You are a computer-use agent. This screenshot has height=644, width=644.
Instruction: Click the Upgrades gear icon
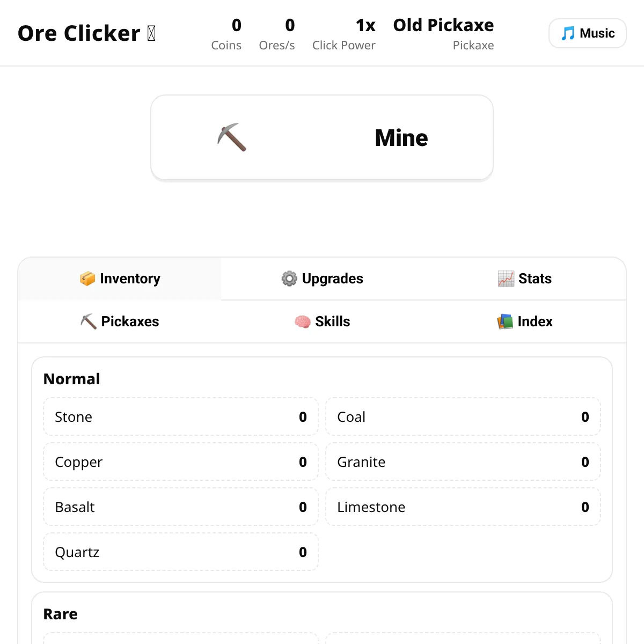tap(289, 279)
